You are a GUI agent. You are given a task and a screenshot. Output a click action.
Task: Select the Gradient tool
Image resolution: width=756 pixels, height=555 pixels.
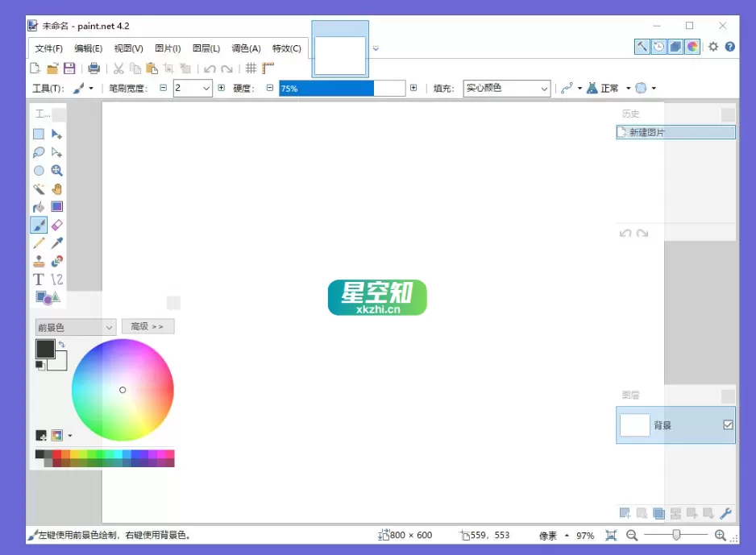click(x=56, y=206)
